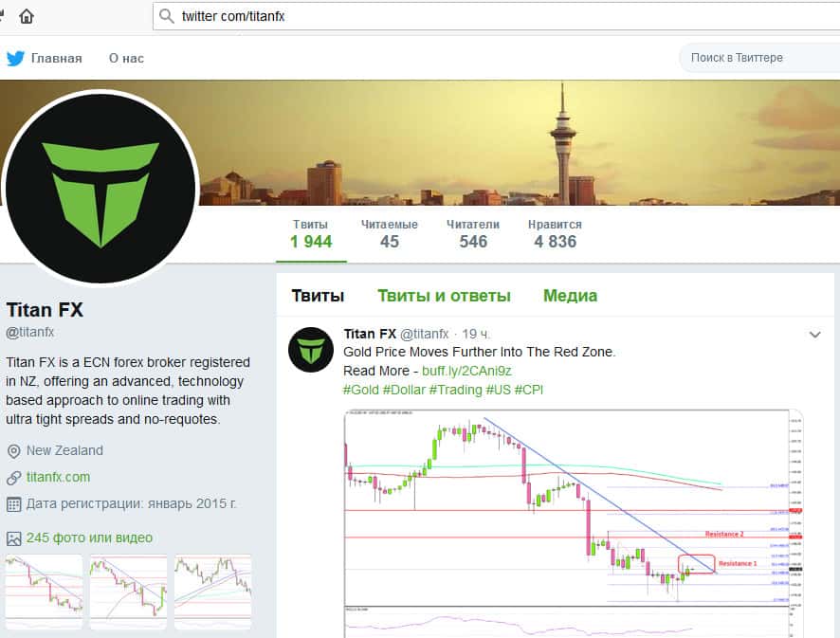Open the large Titan FX profile avatar
The width and height of the screenshot is (840, 638).
(100, 187)
